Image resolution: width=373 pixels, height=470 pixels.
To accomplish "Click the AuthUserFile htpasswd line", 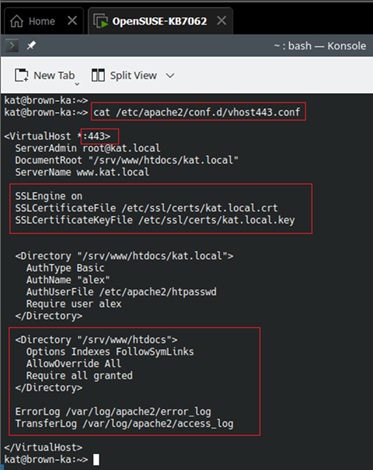I will (x=121, y=292).
